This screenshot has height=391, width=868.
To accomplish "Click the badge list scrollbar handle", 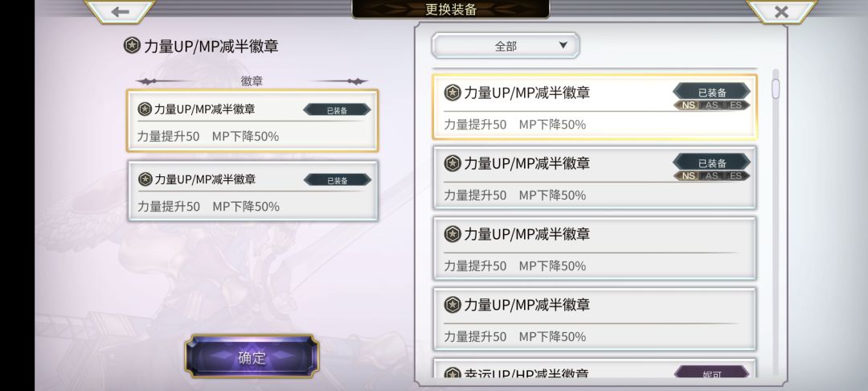I will coord(776,88).
